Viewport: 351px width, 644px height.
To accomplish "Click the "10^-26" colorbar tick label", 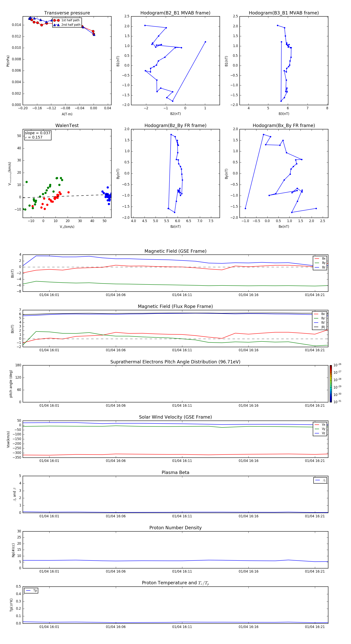I will coord(337,365).
